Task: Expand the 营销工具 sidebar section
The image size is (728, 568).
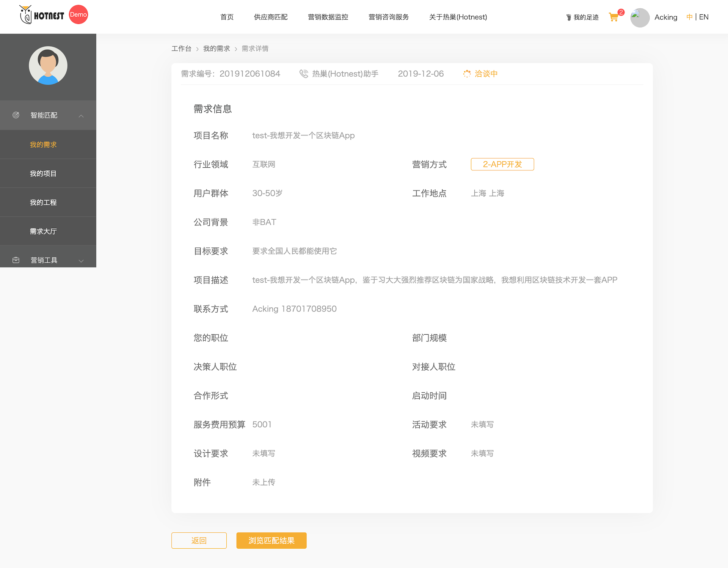Action: 81,261
